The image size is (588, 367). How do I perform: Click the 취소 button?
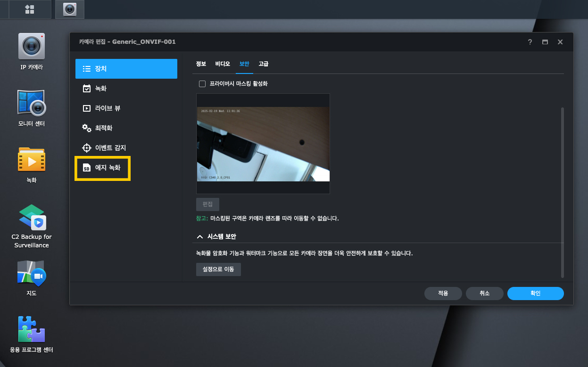pyautogui.click(x=484, y=294)
